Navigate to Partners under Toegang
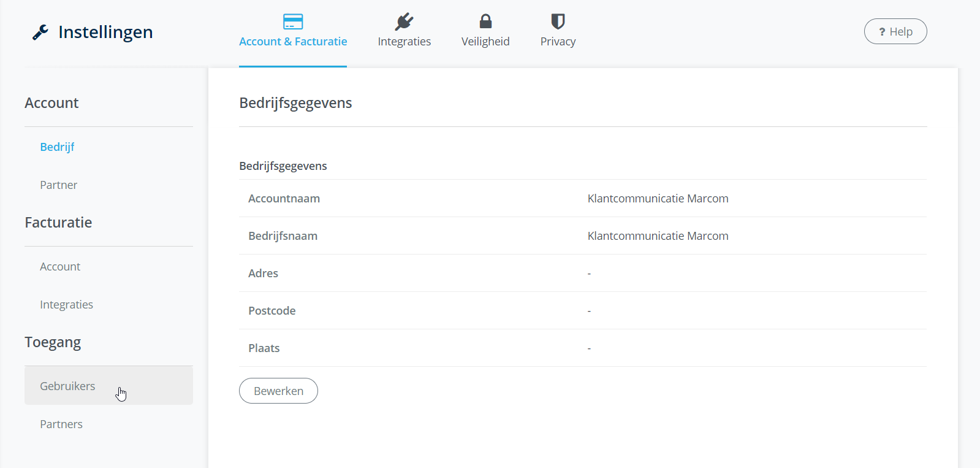The image size is (980, 468). (x=61, y=424)
